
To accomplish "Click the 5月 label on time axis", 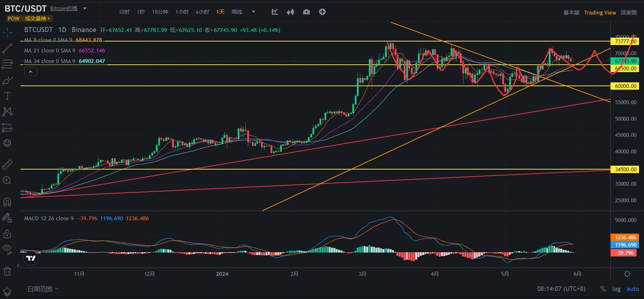I will (504, 274).
